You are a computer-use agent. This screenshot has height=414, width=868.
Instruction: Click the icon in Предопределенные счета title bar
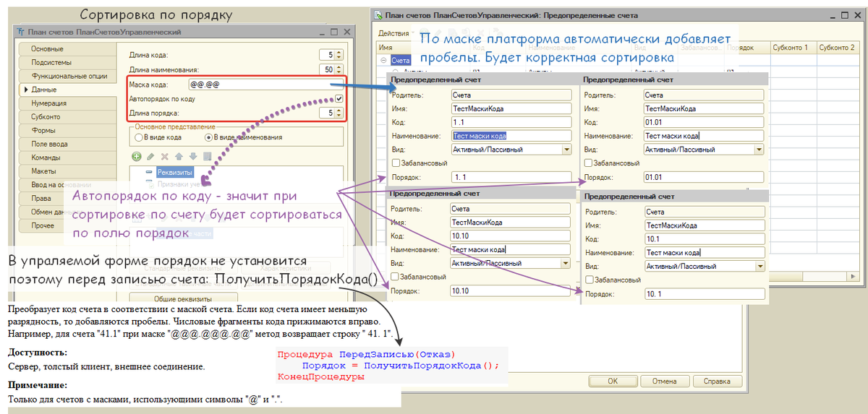tap(378, 15)
